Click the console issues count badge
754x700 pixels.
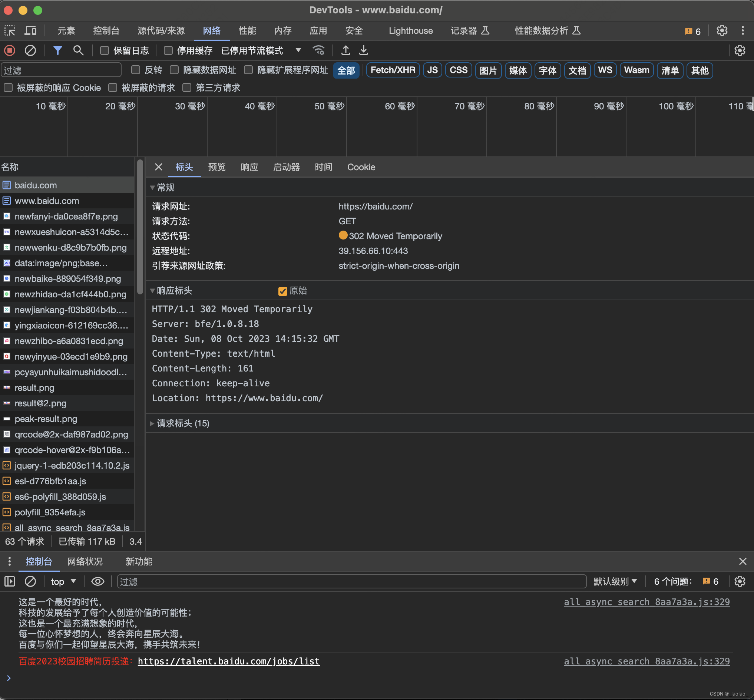711,581
